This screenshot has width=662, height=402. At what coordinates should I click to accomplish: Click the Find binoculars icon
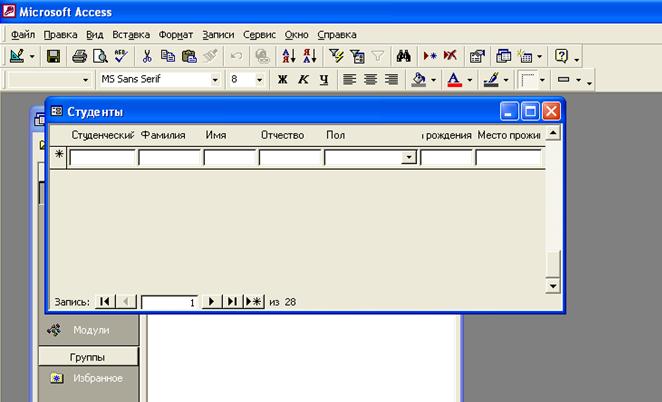pos(404,56)
